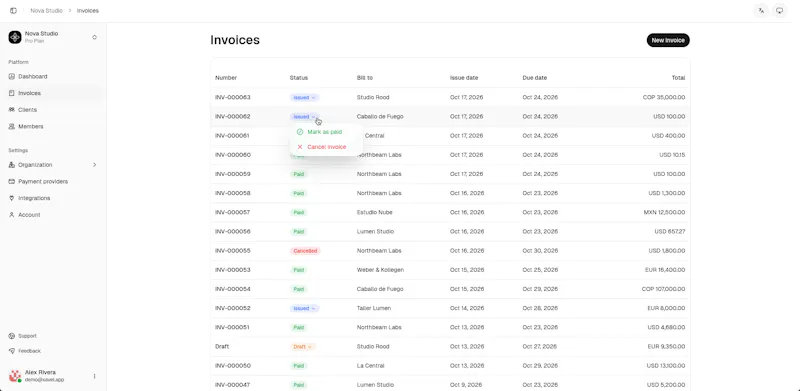Click the display theme monitor icon
Screen dimensions: 800x391
tap(779, 11)
